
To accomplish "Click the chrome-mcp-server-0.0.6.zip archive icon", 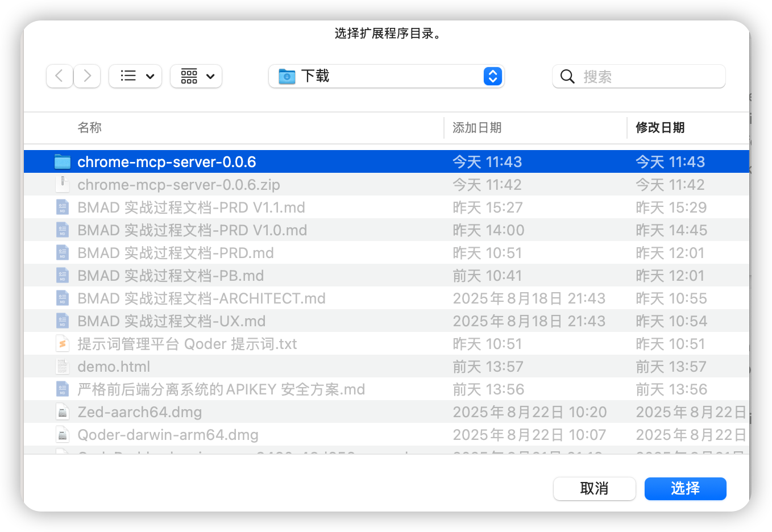I will coord(62,185).
